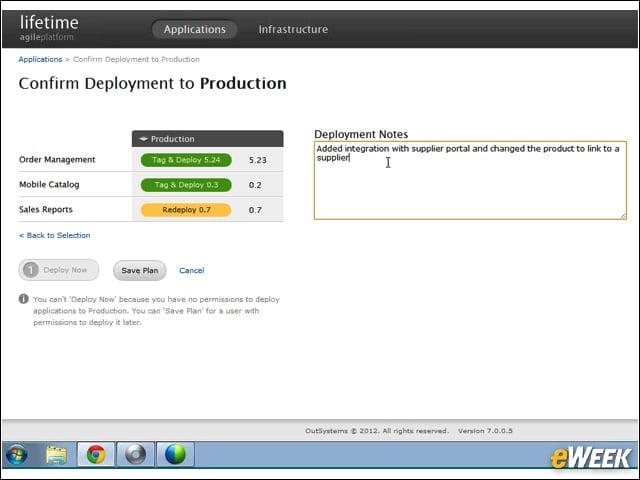Viewport: 640px width, 480px height.
Task: Click the Deployment Notes label
Action: point(361,134)
